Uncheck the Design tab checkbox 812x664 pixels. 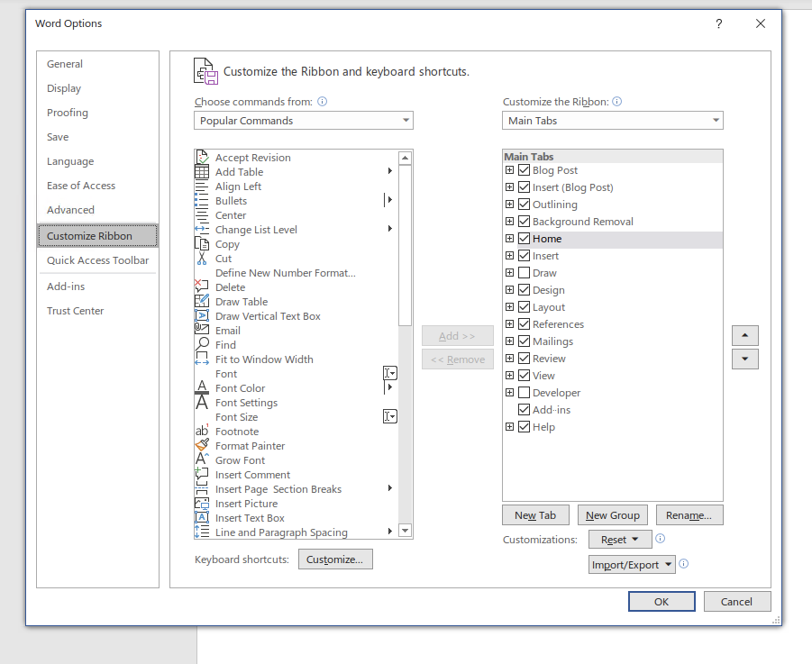tap(525, 290)
